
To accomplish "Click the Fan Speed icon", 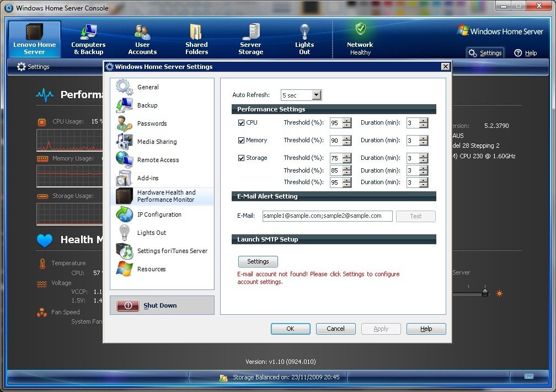I will pyautogui.click(x=42, y=312).
